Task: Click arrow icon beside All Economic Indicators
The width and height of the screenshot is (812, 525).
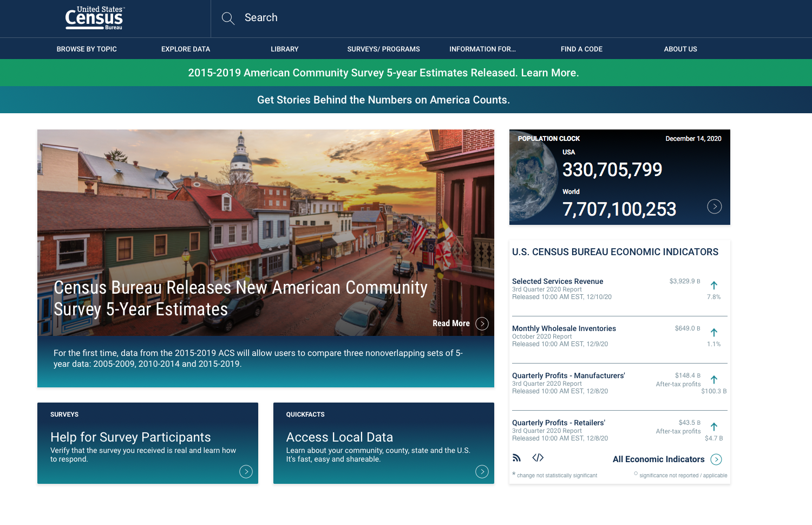Action: click(716, 459)
